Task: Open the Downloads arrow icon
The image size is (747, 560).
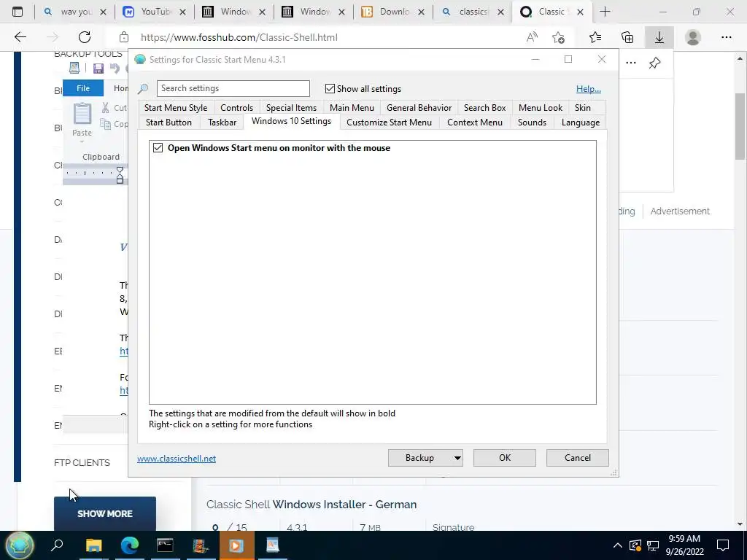Action: (659, 37)
